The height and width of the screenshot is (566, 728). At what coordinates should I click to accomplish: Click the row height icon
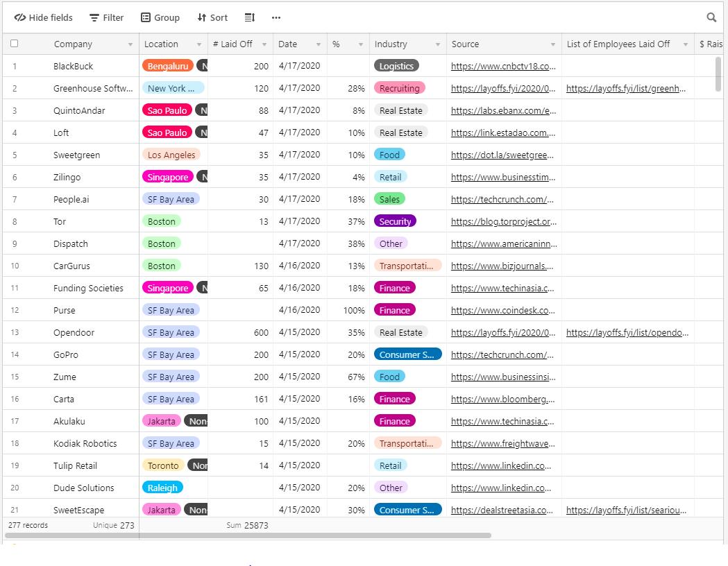click(x=250, y=17)
